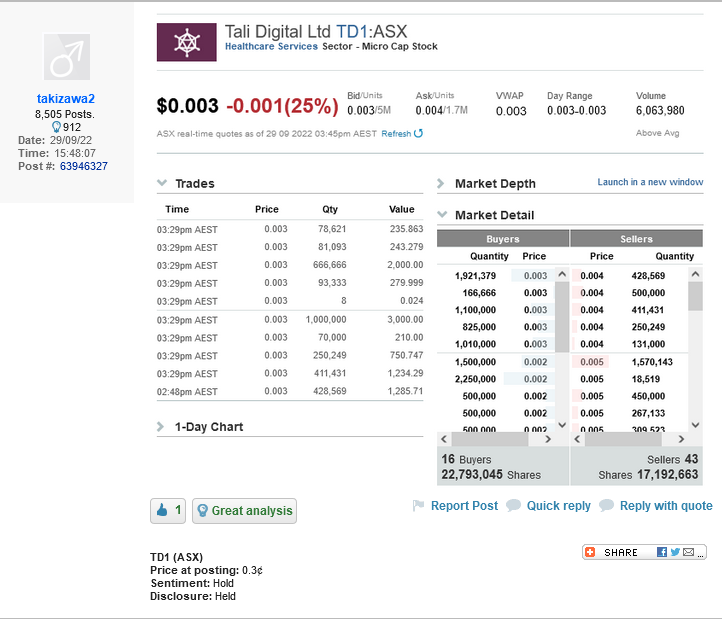Click the Qty column header in Trades
722x619 pixels.
pyautogui.click(x=330, y=209)
